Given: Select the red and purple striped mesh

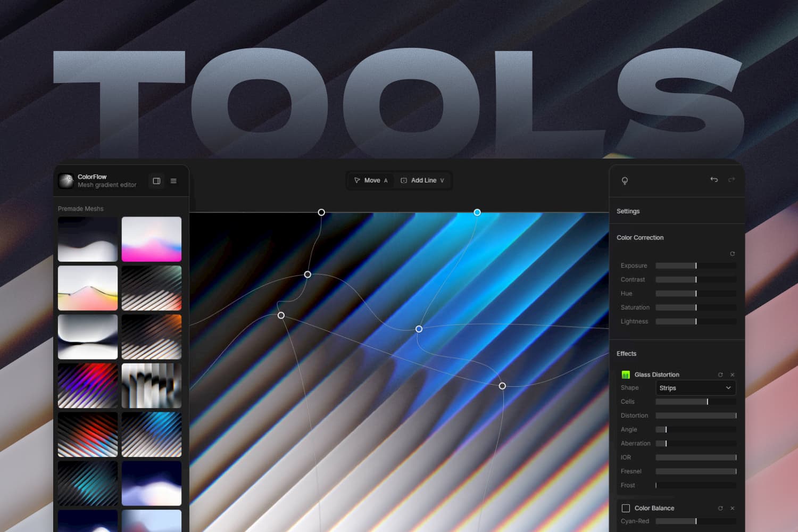Looking at the screenshot, I should 88,386.
